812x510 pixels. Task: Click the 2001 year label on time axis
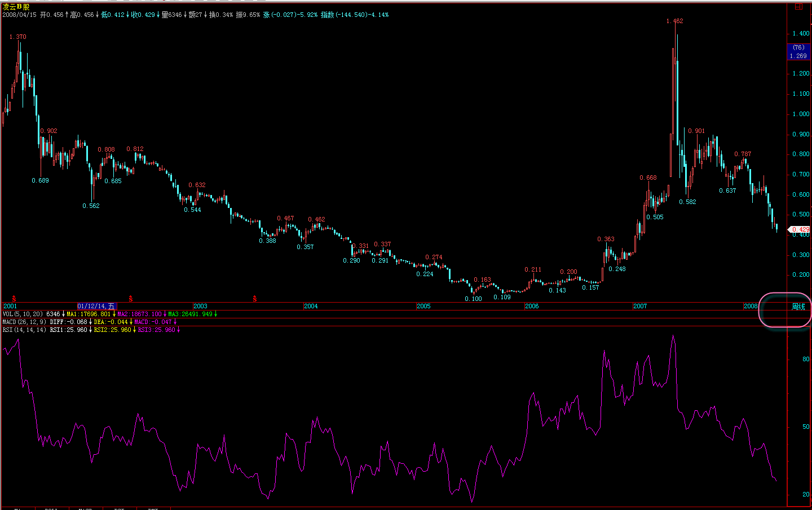(10, 307)
